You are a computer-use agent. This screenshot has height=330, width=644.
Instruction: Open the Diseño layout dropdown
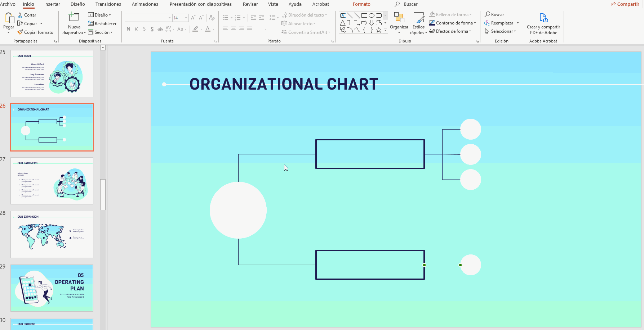(x=99, y=15)
